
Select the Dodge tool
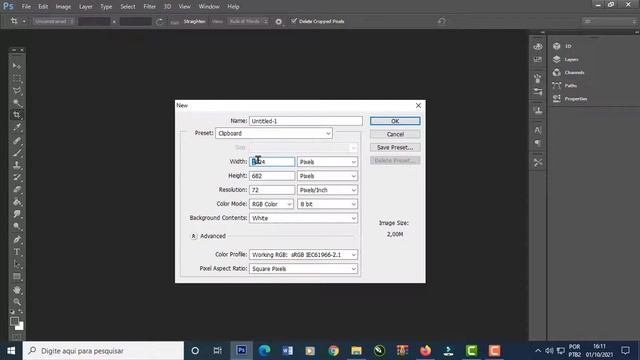[x=17, y=226]
